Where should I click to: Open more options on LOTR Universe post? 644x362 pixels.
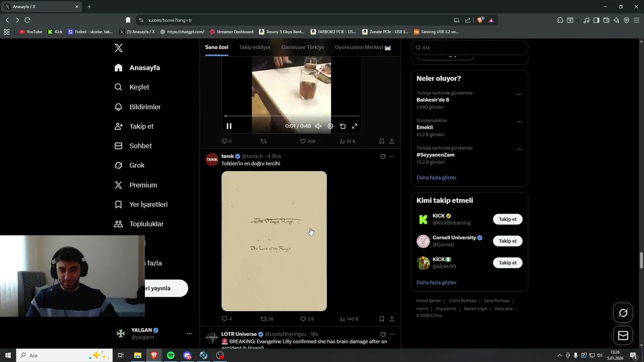pos(392,334)
